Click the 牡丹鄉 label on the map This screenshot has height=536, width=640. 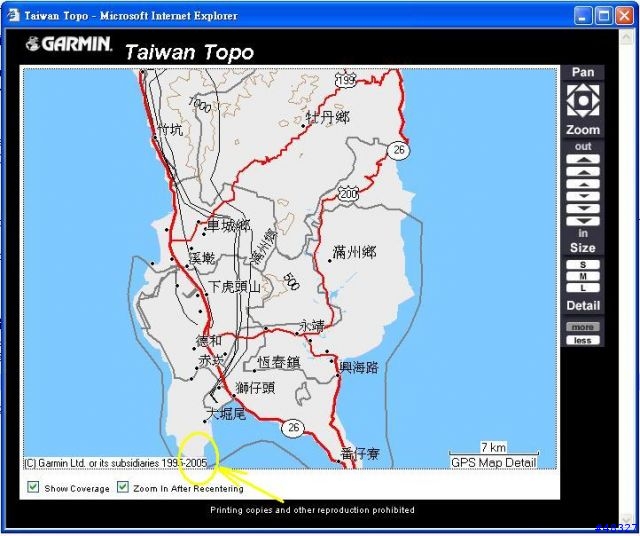tap(328, 118)
